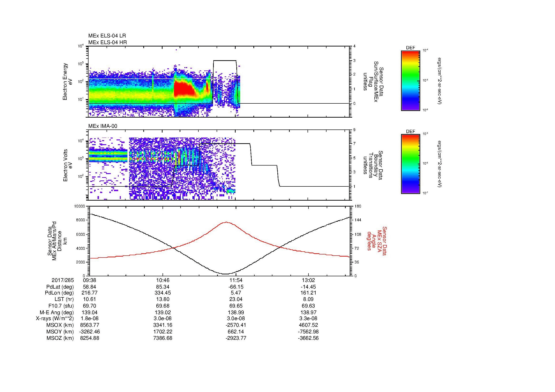Click the 'Boundary Transitions' axis label
This screenshot has height=392, width=555.
(373, 165)
